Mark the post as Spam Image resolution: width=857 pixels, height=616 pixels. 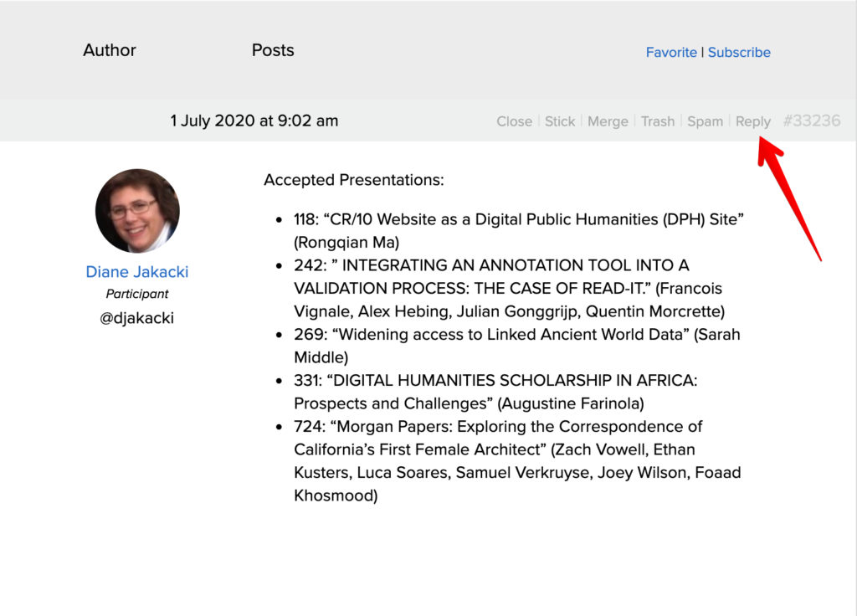[705, 121]
